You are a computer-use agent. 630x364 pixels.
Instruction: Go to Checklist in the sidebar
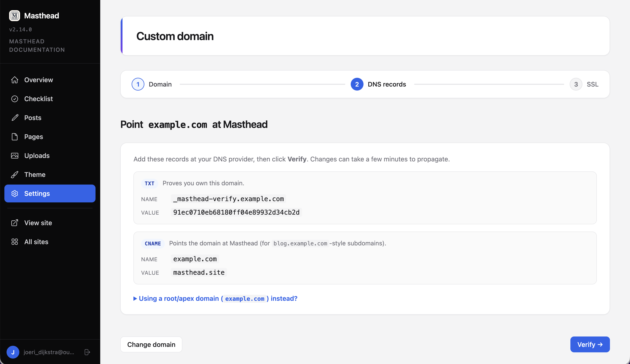[x=50, y=99]
